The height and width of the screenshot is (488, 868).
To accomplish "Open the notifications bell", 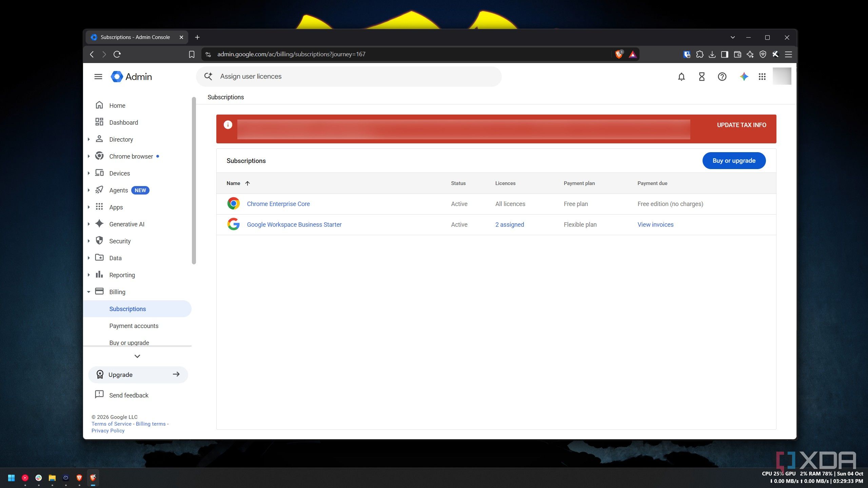I will (x=682, y=77).
